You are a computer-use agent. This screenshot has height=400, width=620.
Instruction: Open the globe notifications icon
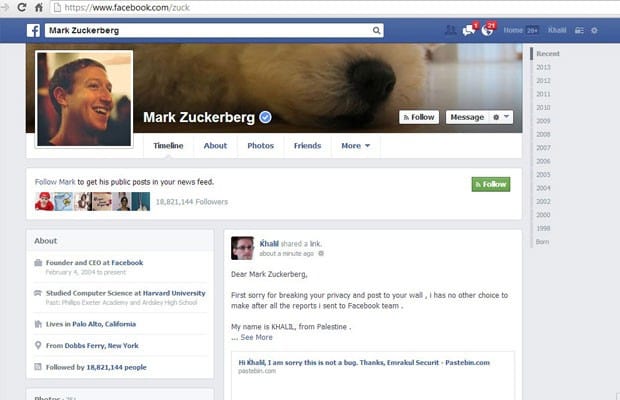[488, 30]
